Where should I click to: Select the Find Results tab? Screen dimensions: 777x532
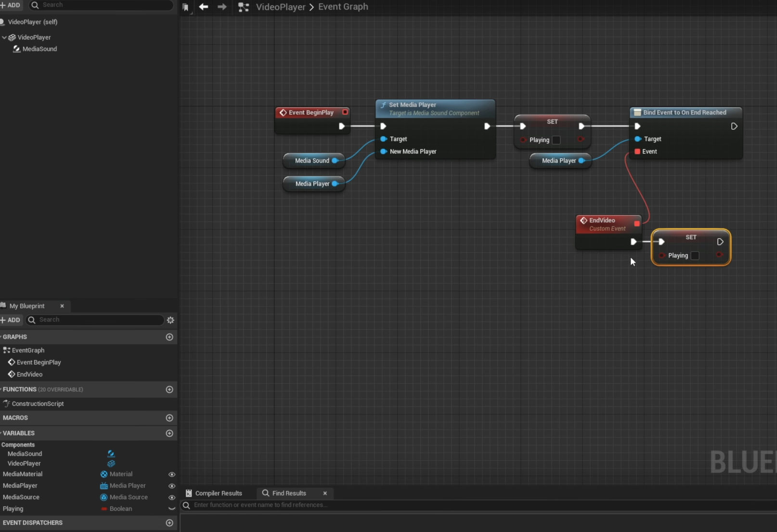point(289,493)
